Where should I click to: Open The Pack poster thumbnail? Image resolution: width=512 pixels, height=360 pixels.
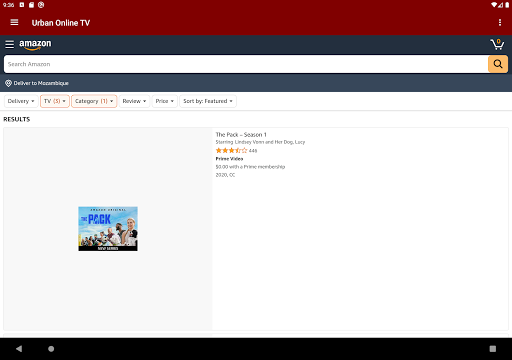[x=108, y=229]
